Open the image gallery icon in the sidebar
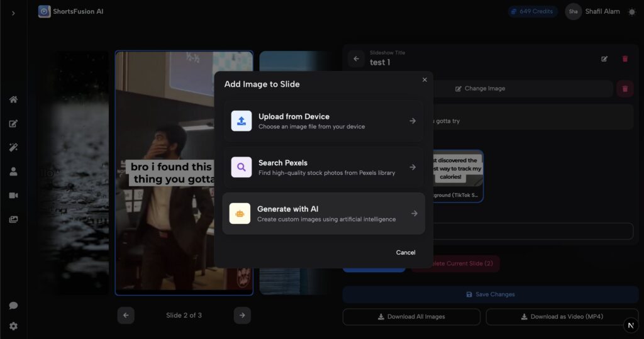Image resolution: width=644 pixels, height=339 pixels. coord(13,220)
